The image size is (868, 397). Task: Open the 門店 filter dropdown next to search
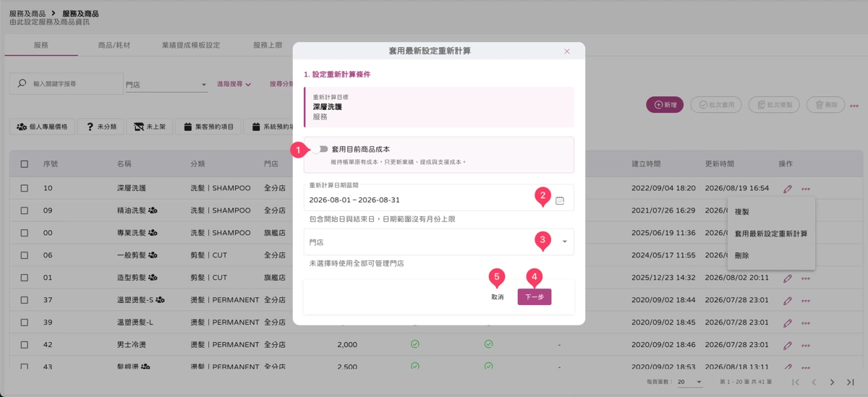click(166, 85)
